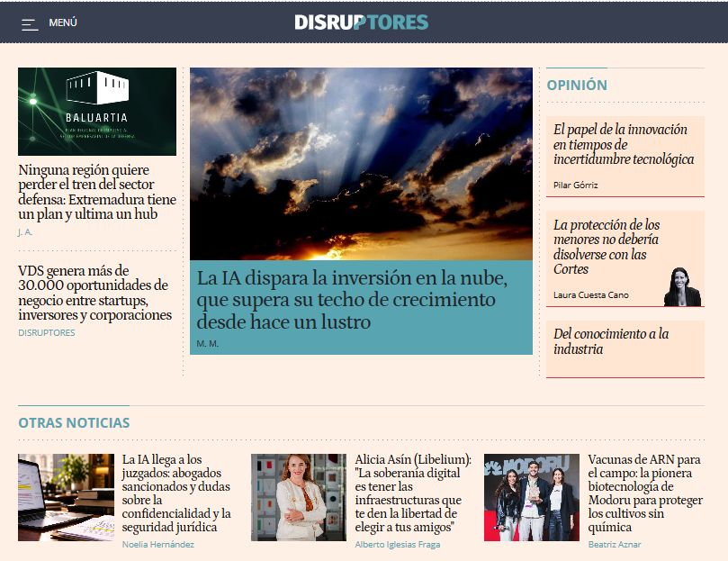Screen dimensions: 728x561
Task: Click author name Beatriz Aznar
Action: coord(615,544)
